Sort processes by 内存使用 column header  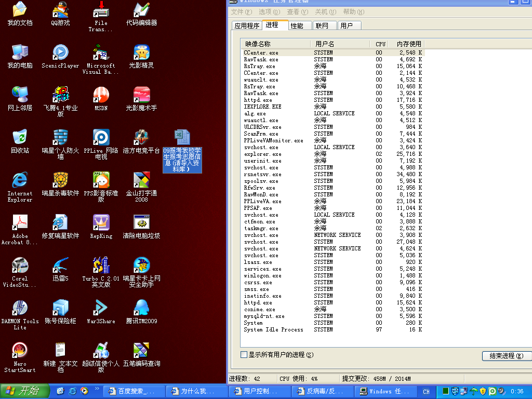pyautogui.click(x=407, y=44)
